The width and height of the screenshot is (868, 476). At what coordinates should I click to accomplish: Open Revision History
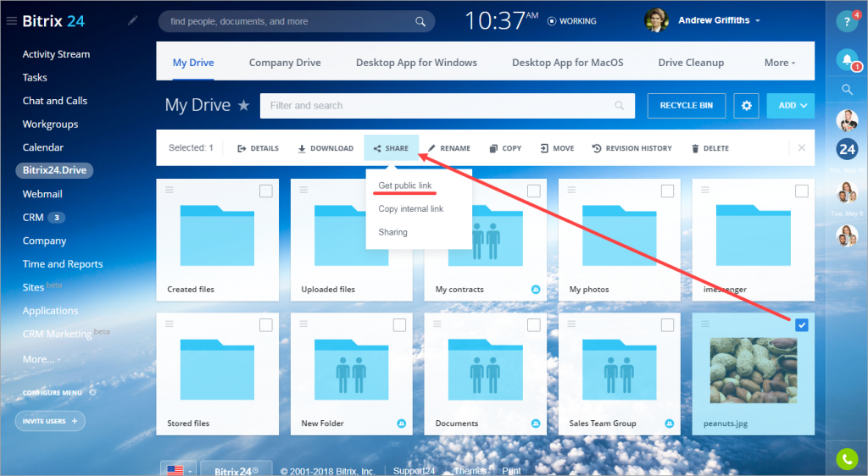632,148
